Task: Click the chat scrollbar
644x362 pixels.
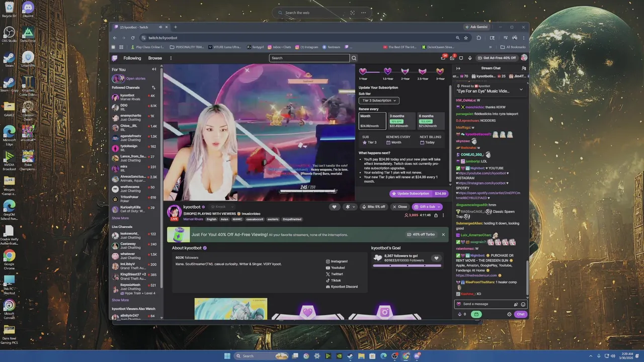Action: [527, 277]
